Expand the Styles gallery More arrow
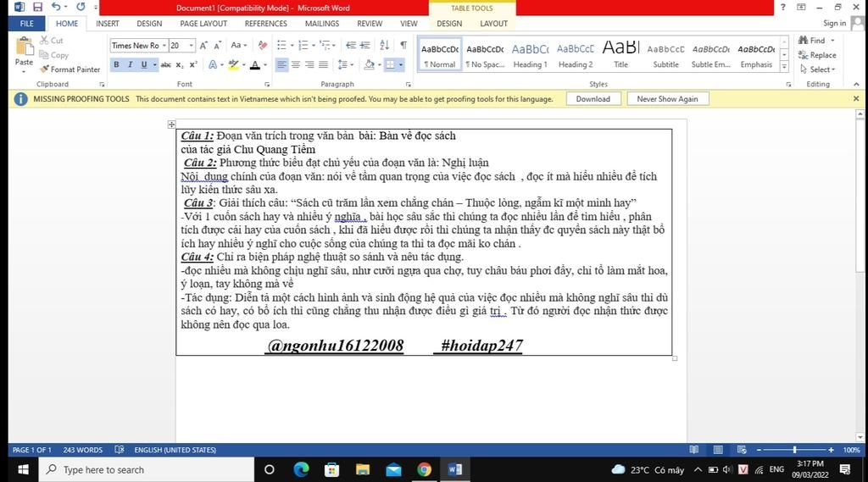Image resolution: width=868 pixels, height=482 pixels. click(x=784, y=68)
